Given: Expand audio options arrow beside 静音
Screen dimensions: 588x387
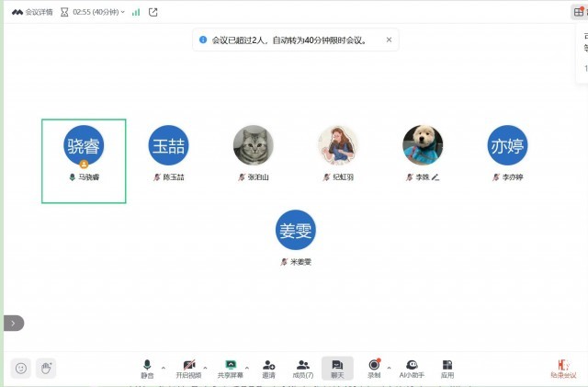Looking at the screenshot, I should click(164, 365).
